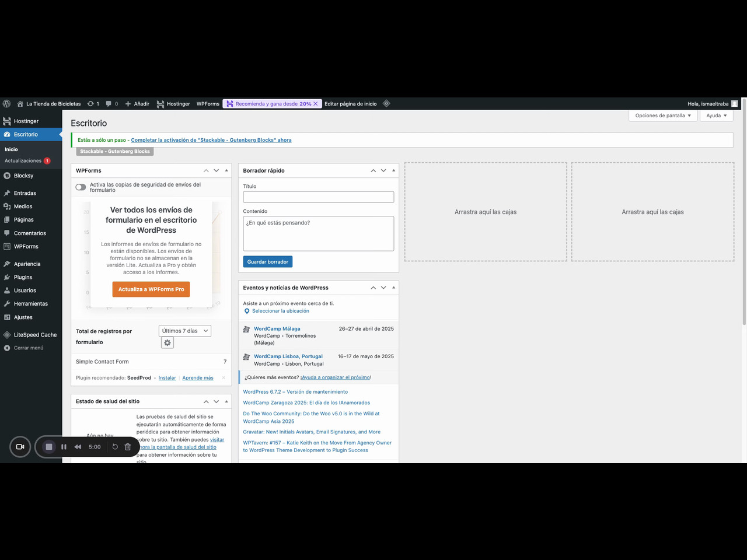Viewport: 747px width, 560px height.
Task: Move WPForms widget up
Action: pos(206,170)
